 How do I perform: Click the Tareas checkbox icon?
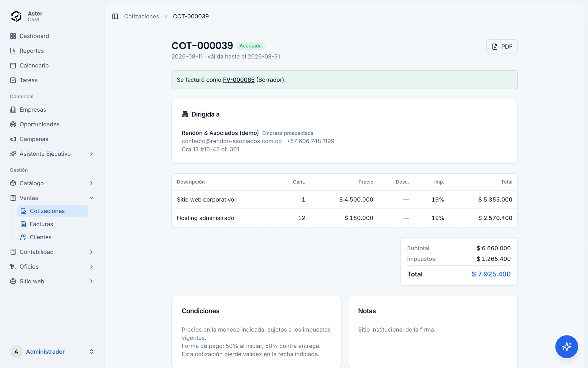13,80
